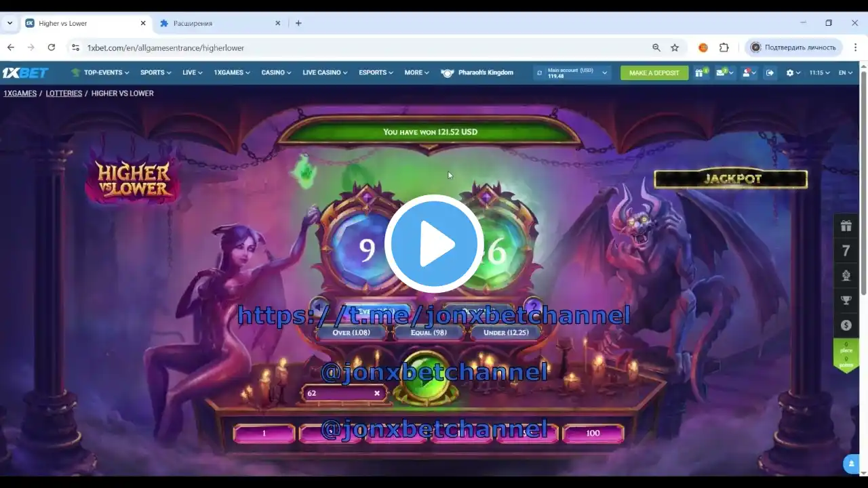Bookmark this page with the star
Screen dimensions: 868x488
[x=675, y=47]
